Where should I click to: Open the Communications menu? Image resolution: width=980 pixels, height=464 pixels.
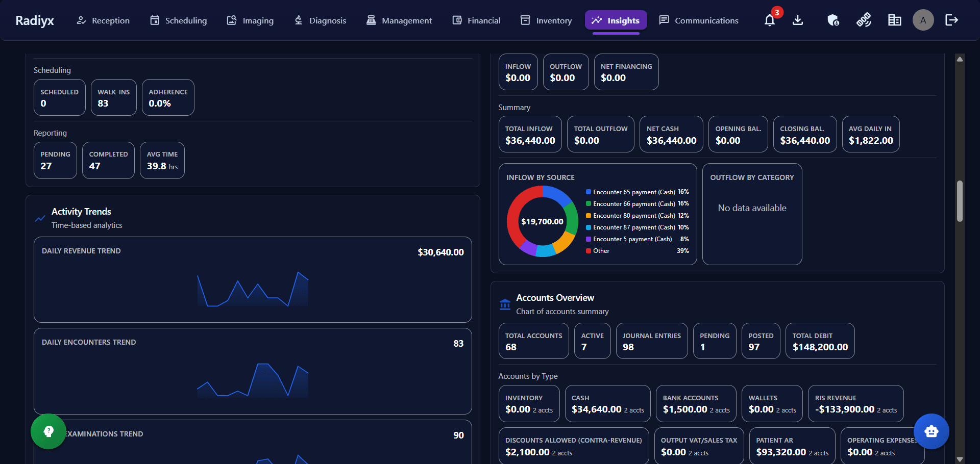tap(699, 20)
